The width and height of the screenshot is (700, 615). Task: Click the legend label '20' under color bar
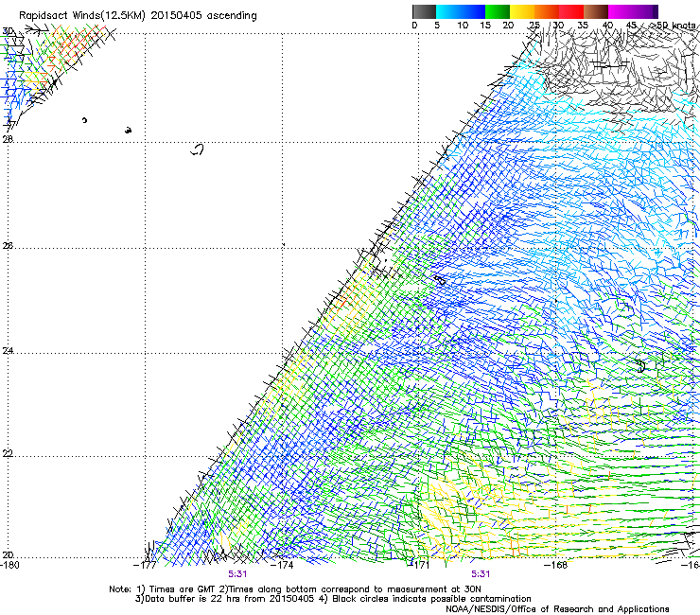click(x=508, y=26)
